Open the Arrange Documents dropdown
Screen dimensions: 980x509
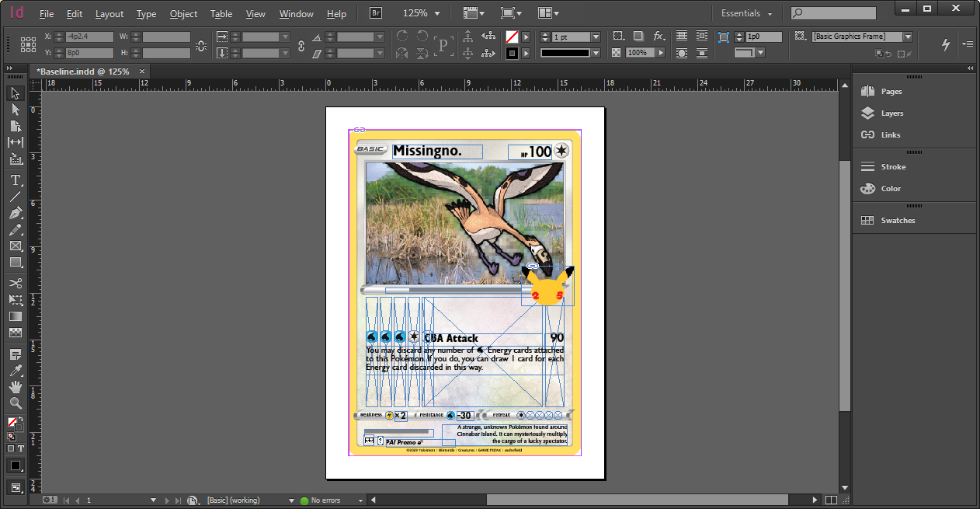point(548,13)
